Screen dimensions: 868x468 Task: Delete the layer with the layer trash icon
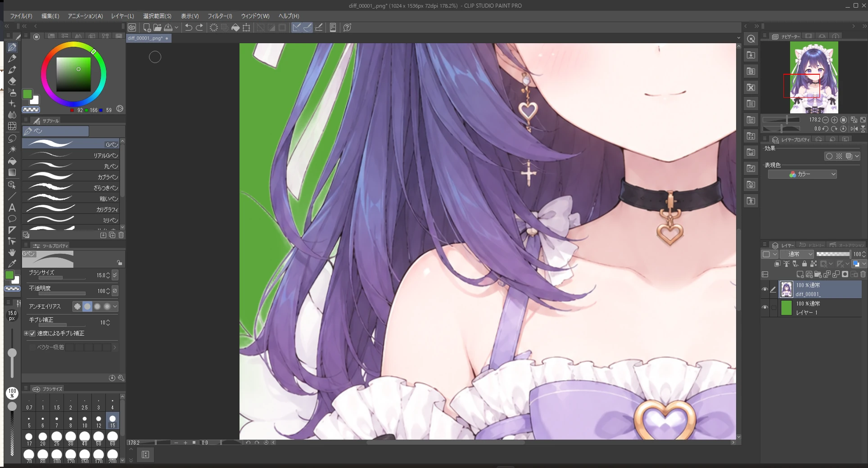coord(863,274)
